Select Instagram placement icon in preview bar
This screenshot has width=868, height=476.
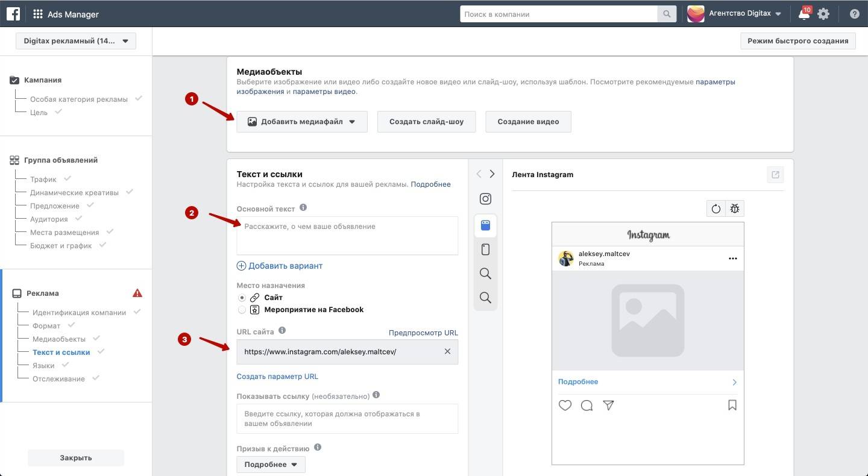coord(485,199)
